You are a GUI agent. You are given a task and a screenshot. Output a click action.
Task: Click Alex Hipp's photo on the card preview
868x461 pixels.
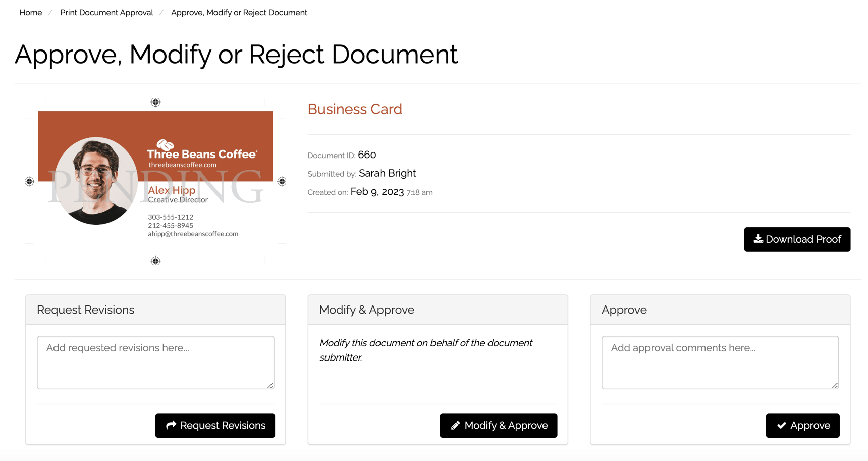[96, 180]
